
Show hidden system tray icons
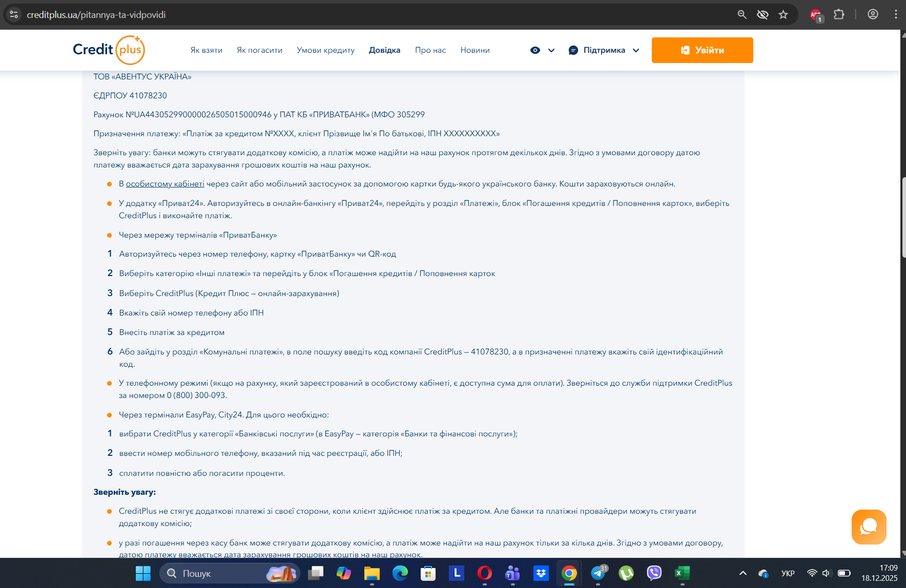(x=743, y=574)
